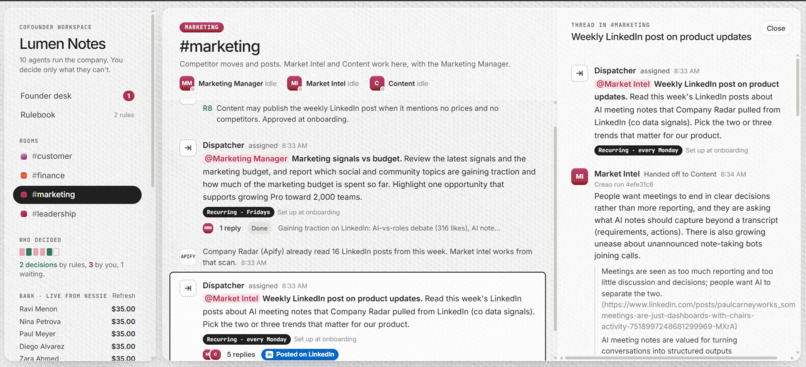This screenshot has width=806, height=367.
Task: Click the C Content agent avatar
Action: [x=377, y=83]
